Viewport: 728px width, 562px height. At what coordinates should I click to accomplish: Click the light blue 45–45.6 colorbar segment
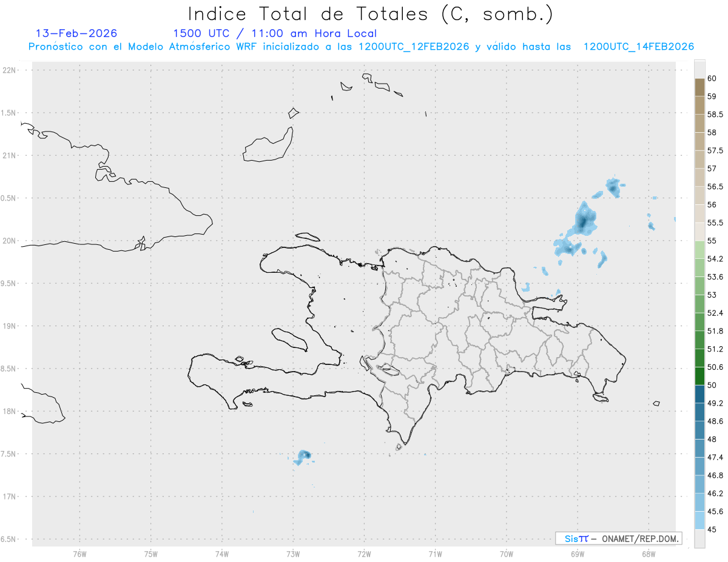[x=699, y=520]
